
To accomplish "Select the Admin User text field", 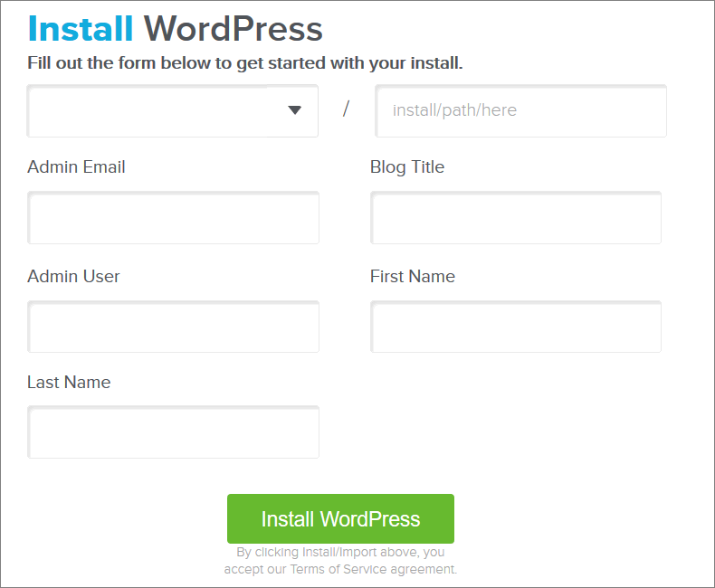I will [173, 327].
